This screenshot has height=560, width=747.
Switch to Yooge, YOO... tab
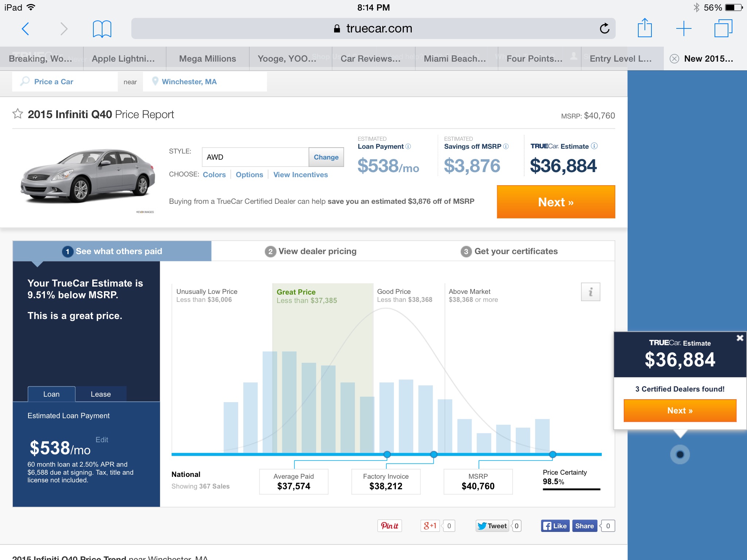click(x=291, y=59)
